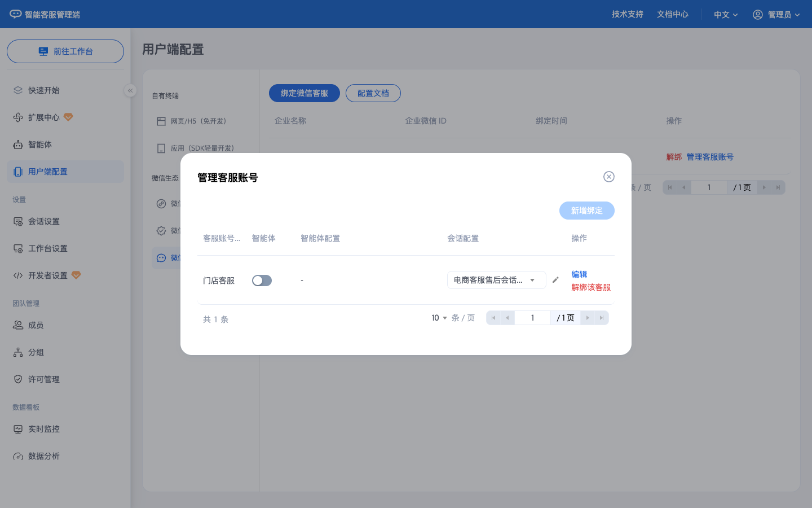The height and width of the screenshot is (508, 812).
Task: Open 许可管理 in the sidebar
Action: click(65, 379)
